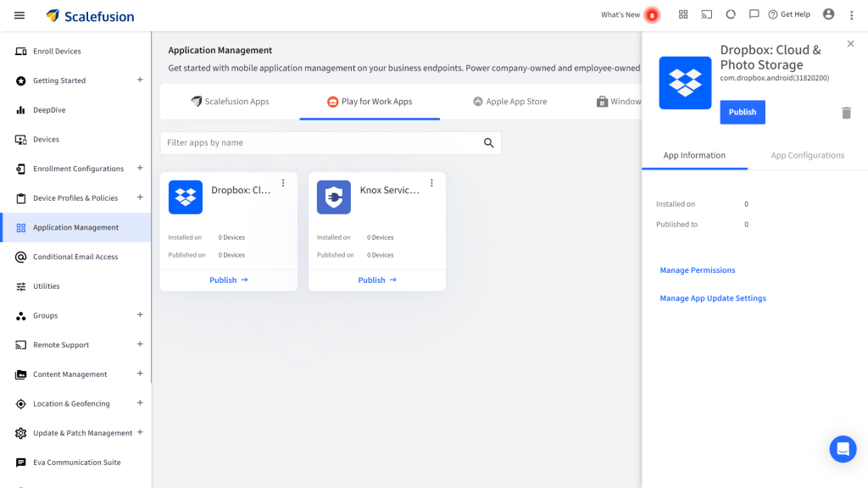Image resolution: width=868 pixels, height=488 pixels.
Task: Click the Enroll Devices sidebar icon
Action: [21, 52]
